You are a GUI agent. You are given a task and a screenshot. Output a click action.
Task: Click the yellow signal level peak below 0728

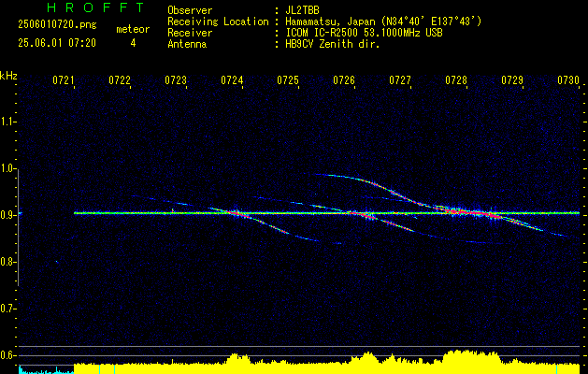click(x=472, y=362)
